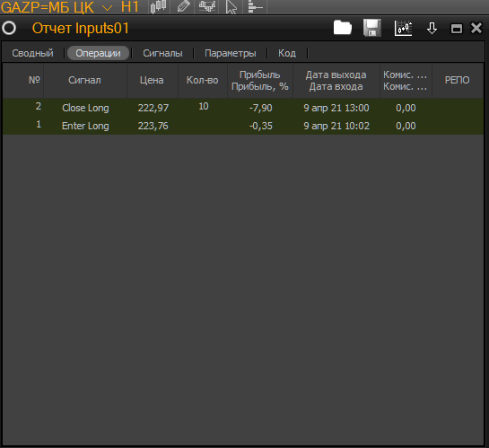Click the horizontal levels tool icon
This screenshot has width=489, height=448.
pyautogui.click(x=255, y=6)
